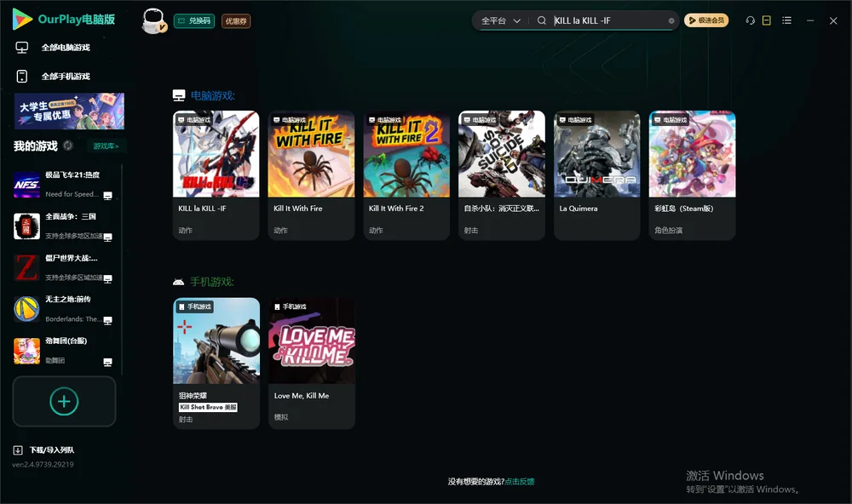Open the 兑换码 redeem code button
The width and height of the screenshot is (852, 504).
[x=194, y=21]
